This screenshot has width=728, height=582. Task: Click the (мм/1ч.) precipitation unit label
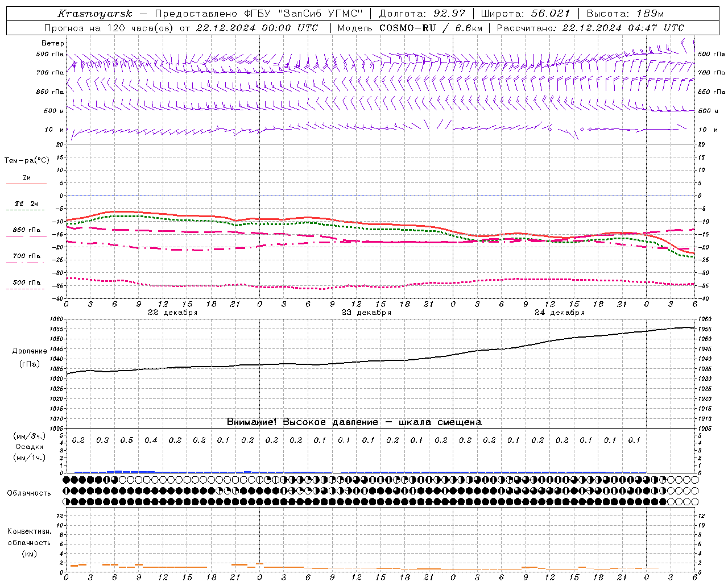click(30, 458)
